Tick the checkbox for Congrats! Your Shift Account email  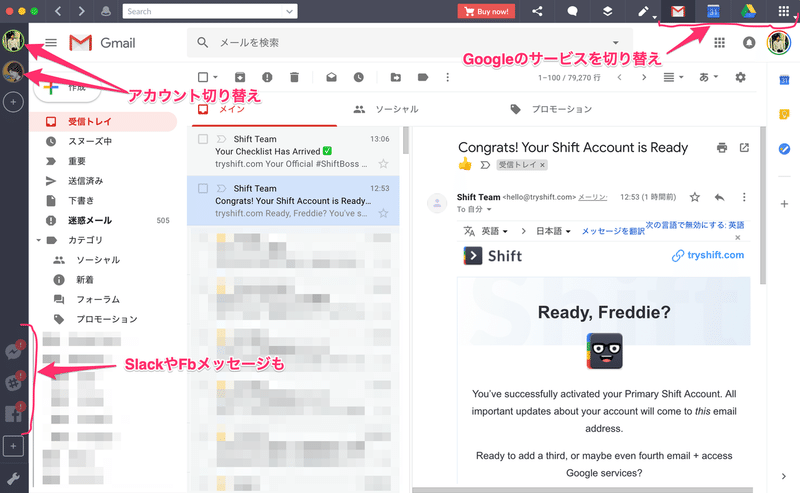pos(203,188)
